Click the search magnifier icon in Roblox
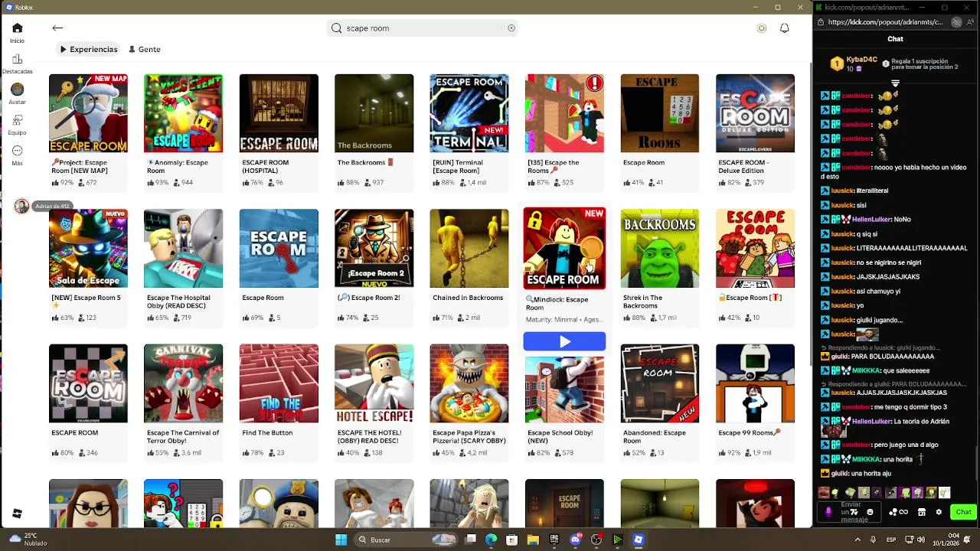 (336, 28)
